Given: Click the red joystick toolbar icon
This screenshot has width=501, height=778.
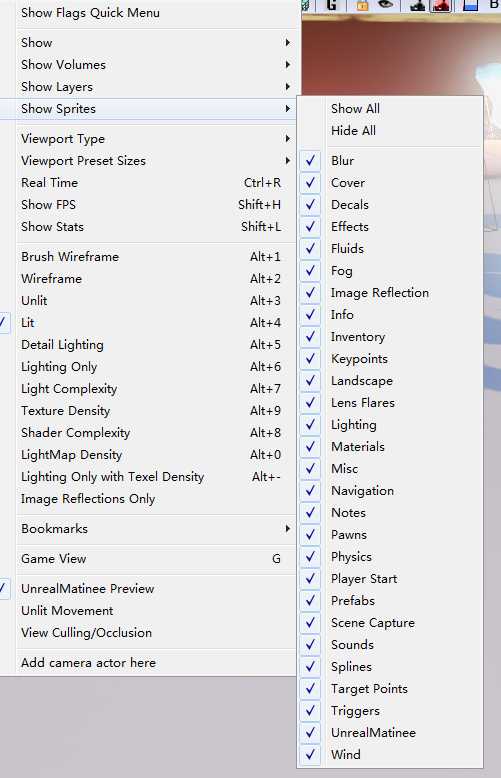Looking at the screenshot, I should [441, 5].
